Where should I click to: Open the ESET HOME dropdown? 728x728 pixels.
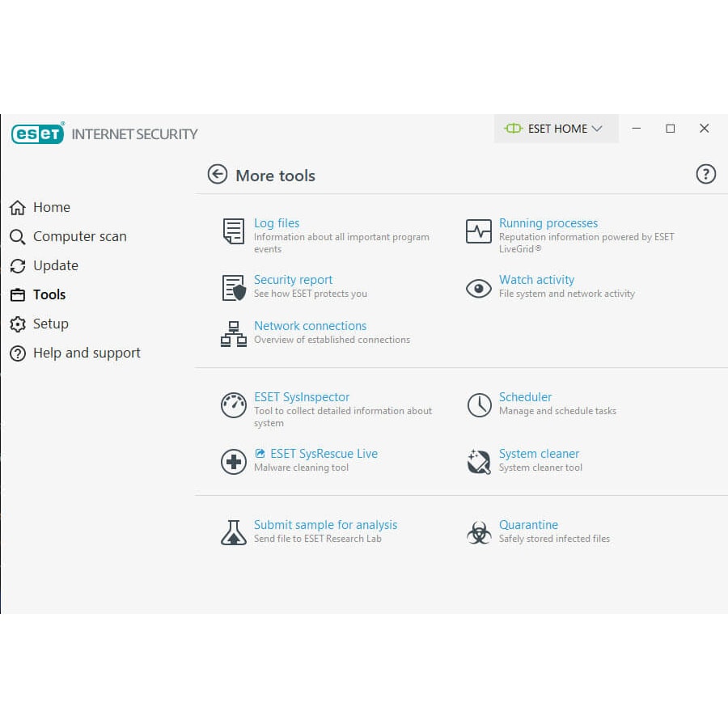[555, 128]
